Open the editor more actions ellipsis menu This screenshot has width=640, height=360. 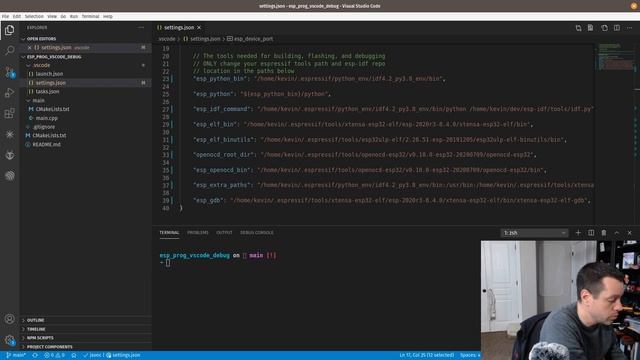tap(630, 28)
